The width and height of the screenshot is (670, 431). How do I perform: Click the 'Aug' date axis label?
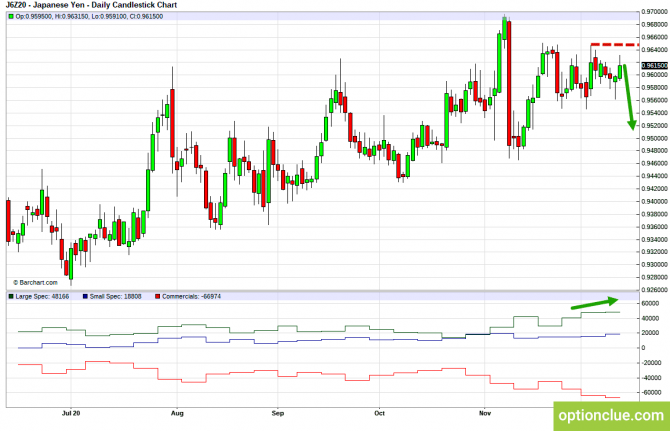[177, 413]
